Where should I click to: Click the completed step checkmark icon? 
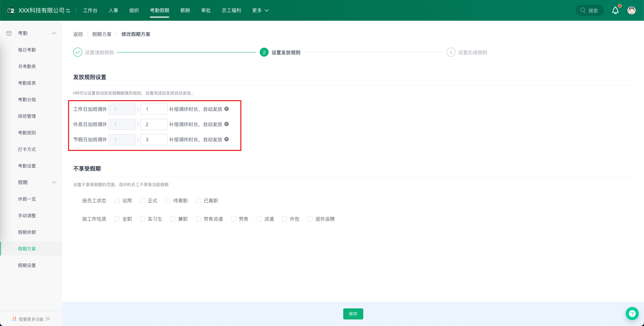point(78,52)
